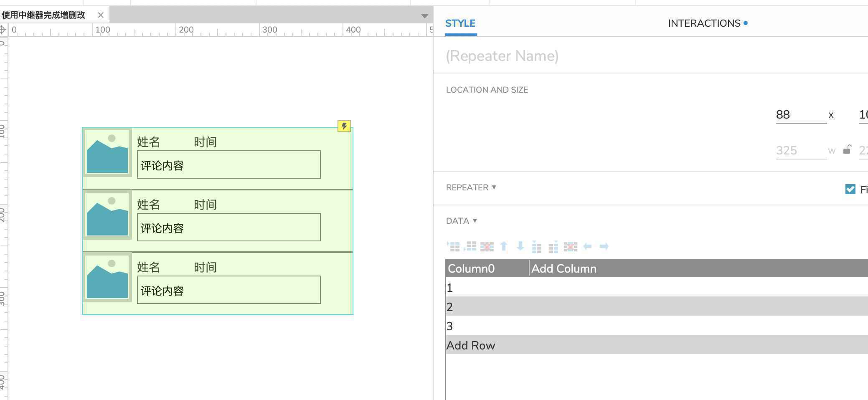Edit the x position value 88
Image resolution: width=868 pixels, height=400 pixels.
pos(801,115)
